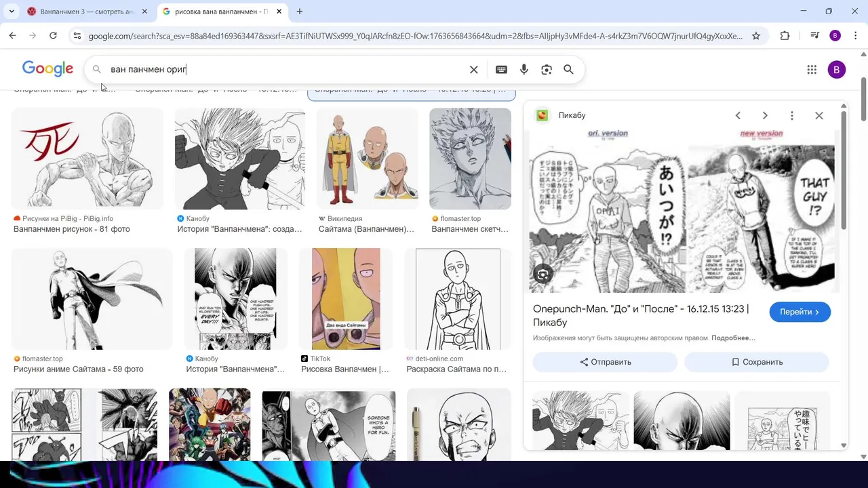Clear the search query text
This screenshot has width=868, height=488.
click(x=474, y=69)
